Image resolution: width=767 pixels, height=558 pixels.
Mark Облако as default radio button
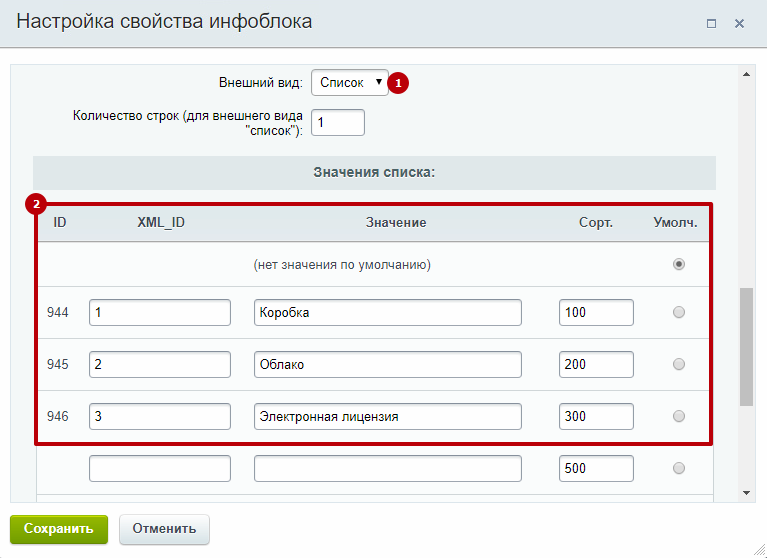click(x=679, y=364)
